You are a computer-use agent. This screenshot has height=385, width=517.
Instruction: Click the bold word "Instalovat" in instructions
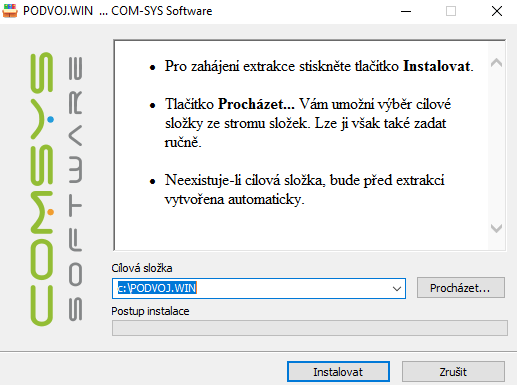437,66
